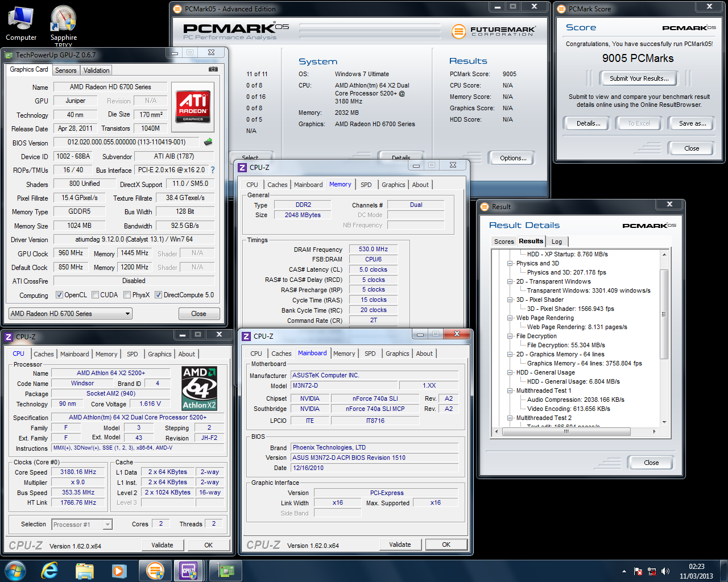The width and height of the screenshot is (728, 582).
Task: Switch to GPU-Z taskbar icon
Action: pos(226,570)
